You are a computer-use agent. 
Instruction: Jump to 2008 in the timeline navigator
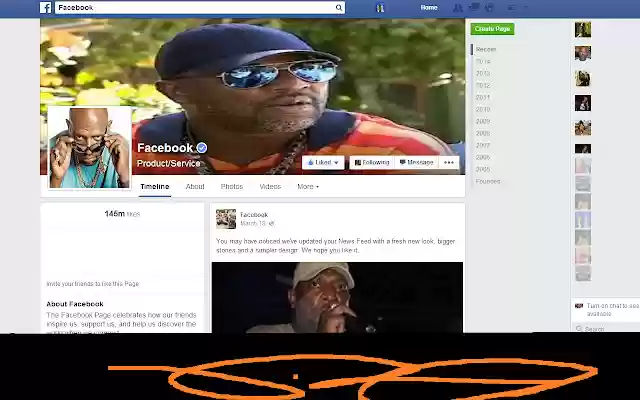[x=483, y=133]
